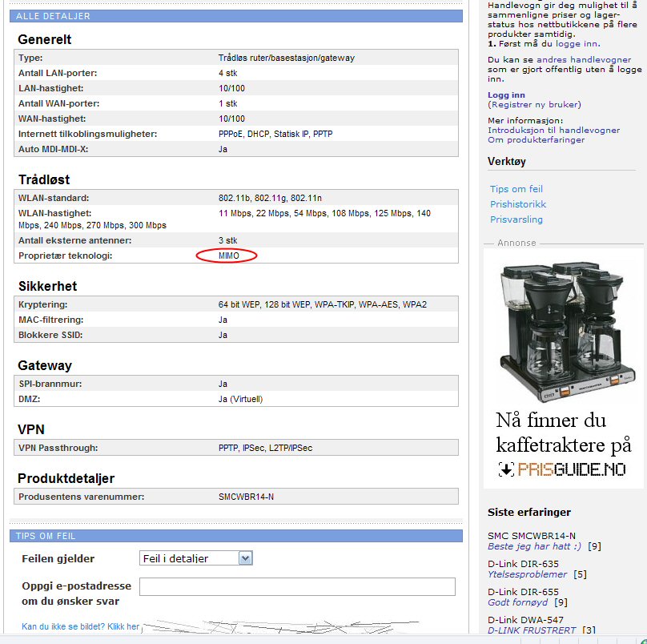Click 'SMC SMCWBR14-N' in Siste erfaringer
Screen dimensions: 647x644
[532, 536]
